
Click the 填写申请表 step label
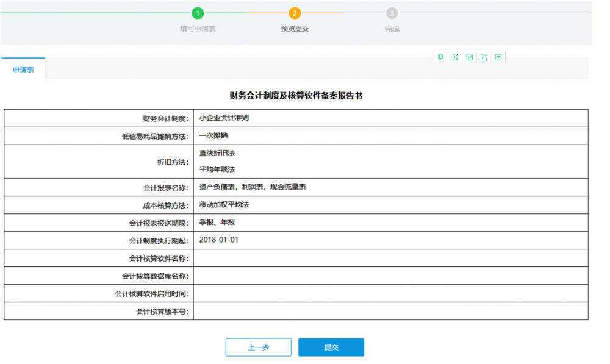pos(198,29)
